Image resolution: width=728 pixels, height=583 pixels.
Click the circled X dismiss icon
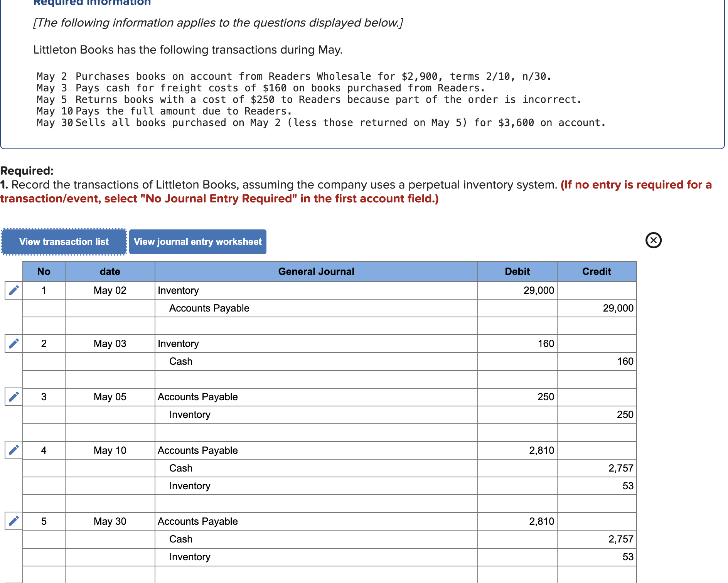point(653,240)
